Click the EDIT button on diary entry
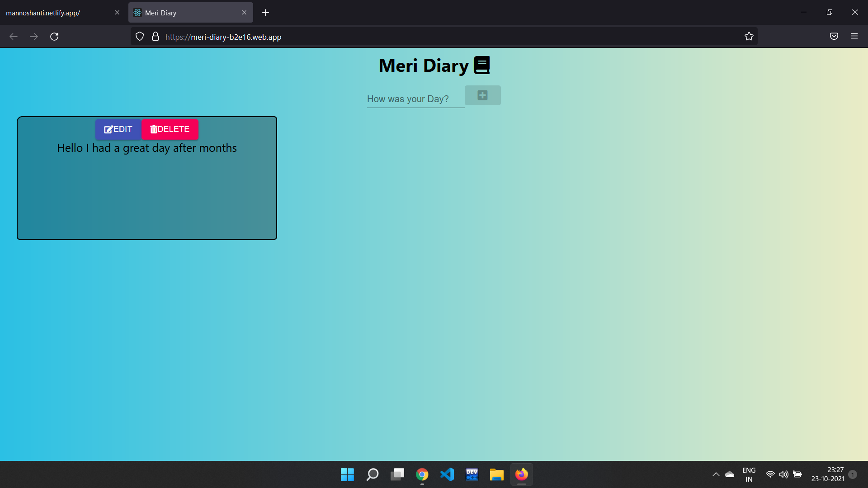 click(x=118, y=129)
